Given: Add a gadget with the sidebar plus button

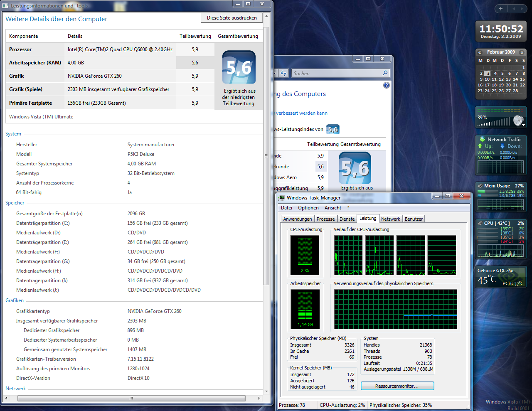Looking at the screenshot, I should (501, 9).
